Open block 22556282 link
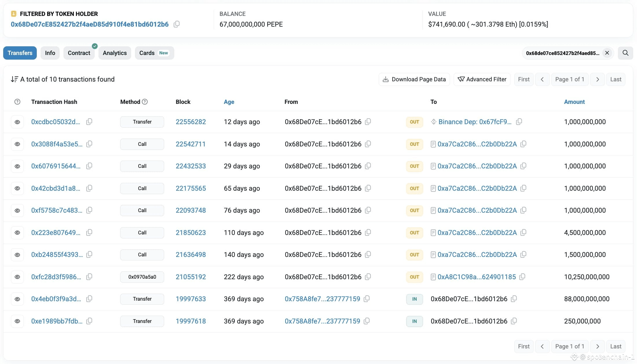The width and height of the screenshot is (637, 364). click(191, 122)
